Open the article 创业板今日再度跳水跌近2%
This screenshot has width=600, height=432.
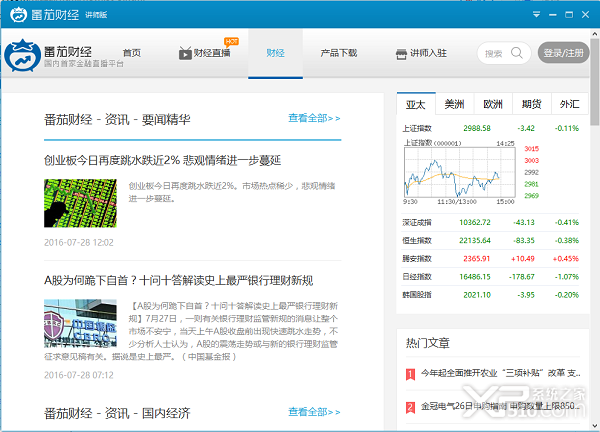pos(163,160)
